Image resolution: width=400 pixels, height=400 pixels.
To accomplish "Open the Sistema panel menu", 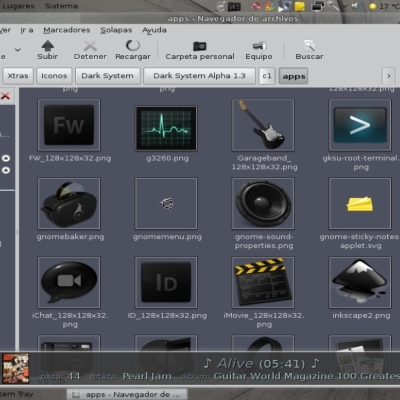I will (x=61, y=6).
